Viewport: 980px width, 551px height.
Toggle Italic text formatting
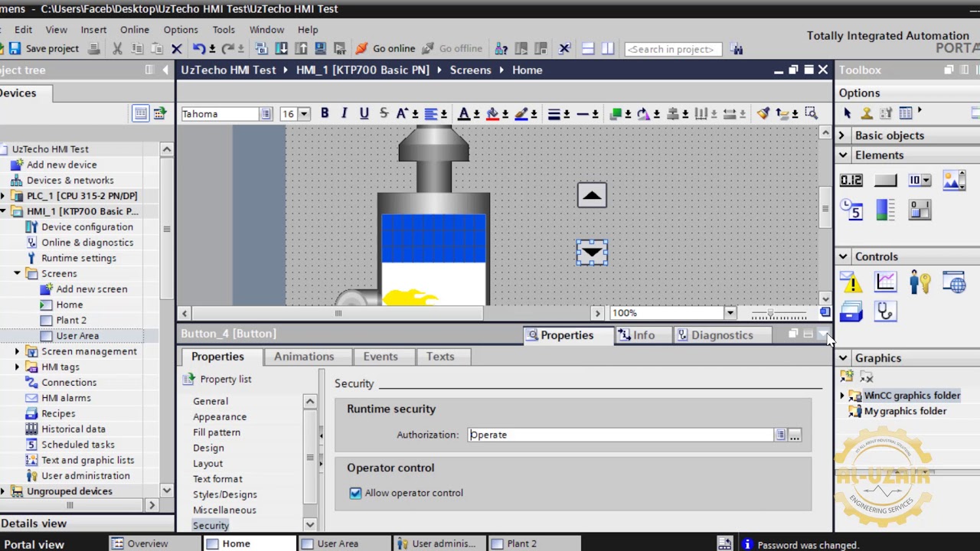344,113
